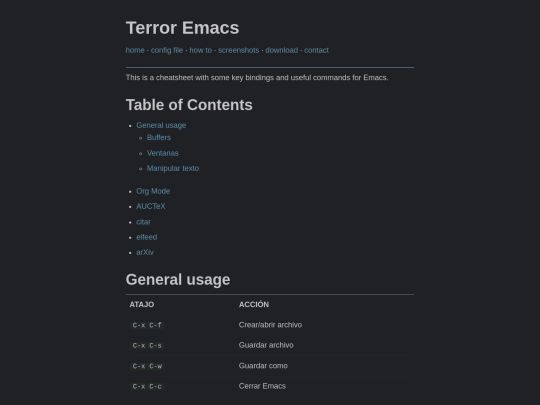Image resolution: width=540 pixels, height=405 pixels.
Task: Select the C-x C-f shortcut code
Action: click(147, 325)
